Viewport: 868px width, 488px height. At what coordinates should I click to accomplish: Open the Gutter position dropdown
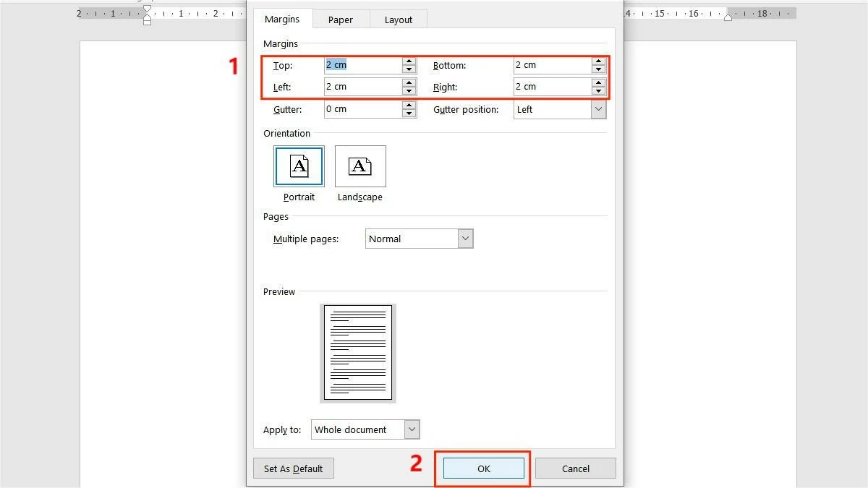point(598,108)
